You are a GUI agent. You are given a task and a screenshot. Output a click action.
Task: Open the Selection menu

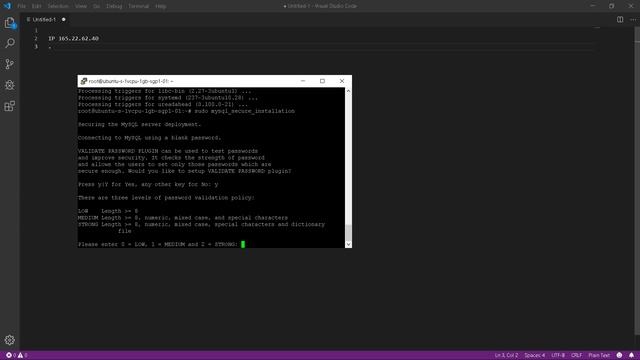coord(58,6)
